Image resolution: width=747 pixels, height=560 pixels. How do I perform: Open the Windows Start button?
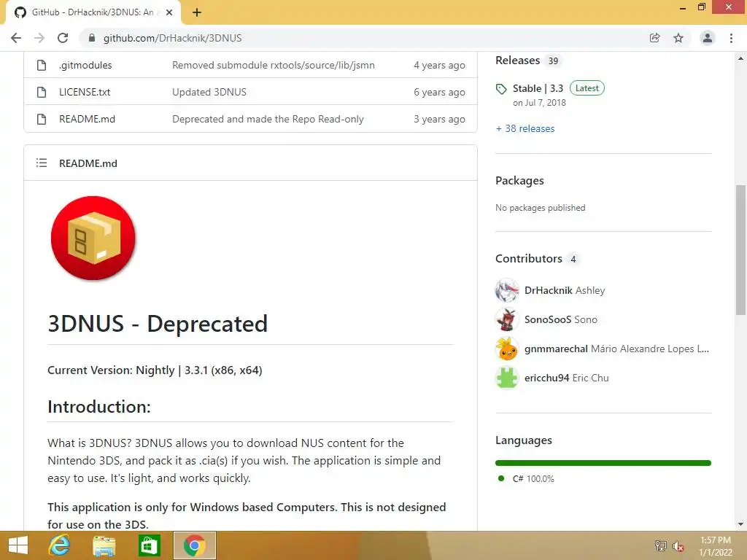18,545
